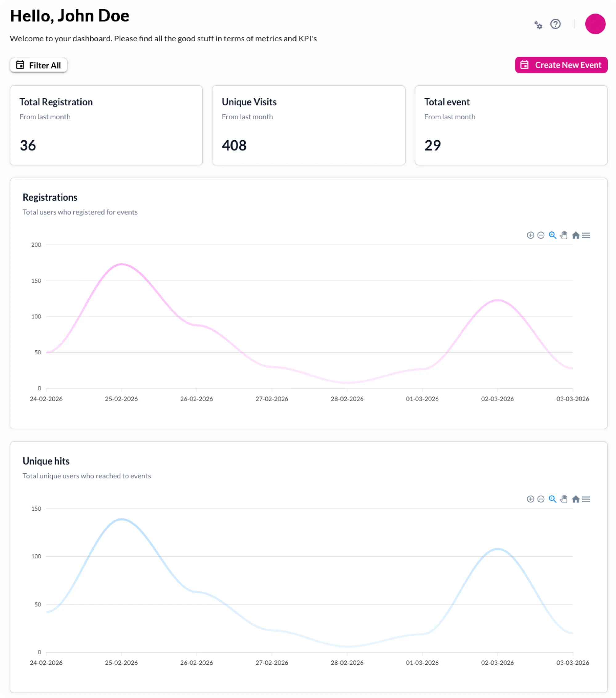Click the Filter All button
Viewport: 616px width, 698px height.
[x=38, y=65]
